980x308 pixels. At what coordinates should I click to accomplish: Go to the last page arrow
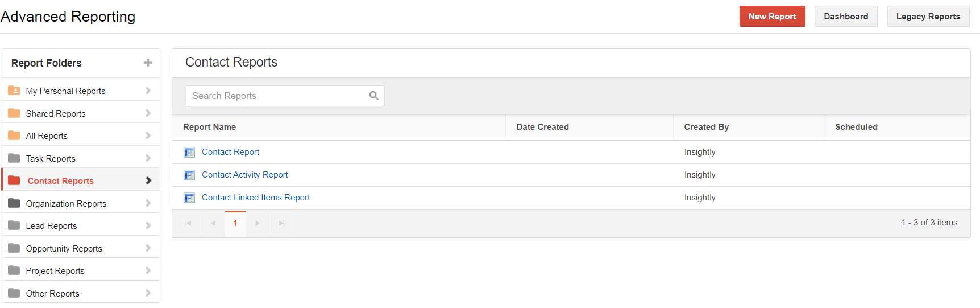point(281,223)
